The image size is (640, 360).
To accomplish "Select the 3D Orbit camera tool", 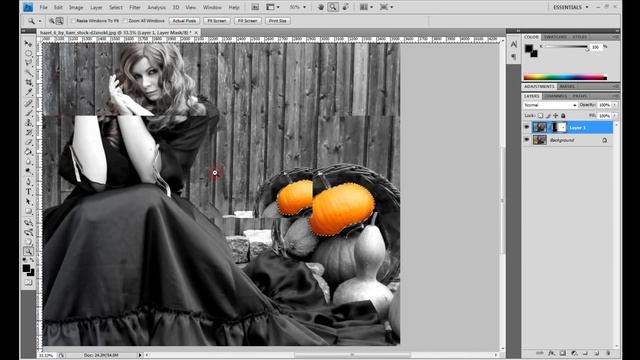I will 28,232.
